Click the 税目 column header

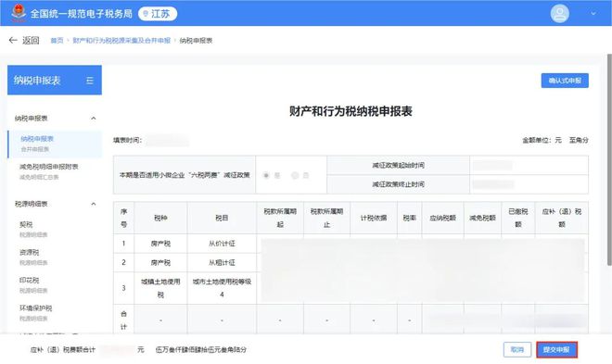click(x=222, y=218)
